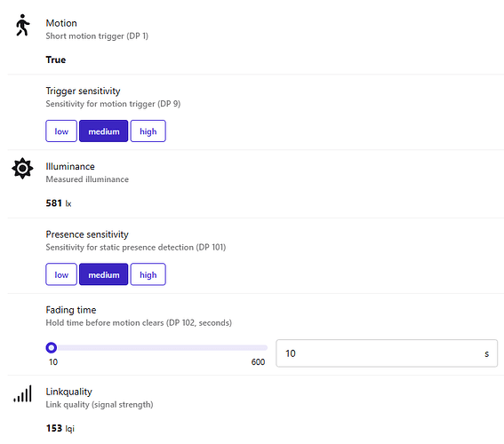The image size is (504, 444).
Task: Click the 581 lx illuminance value
Action: [x=59, y=203]
